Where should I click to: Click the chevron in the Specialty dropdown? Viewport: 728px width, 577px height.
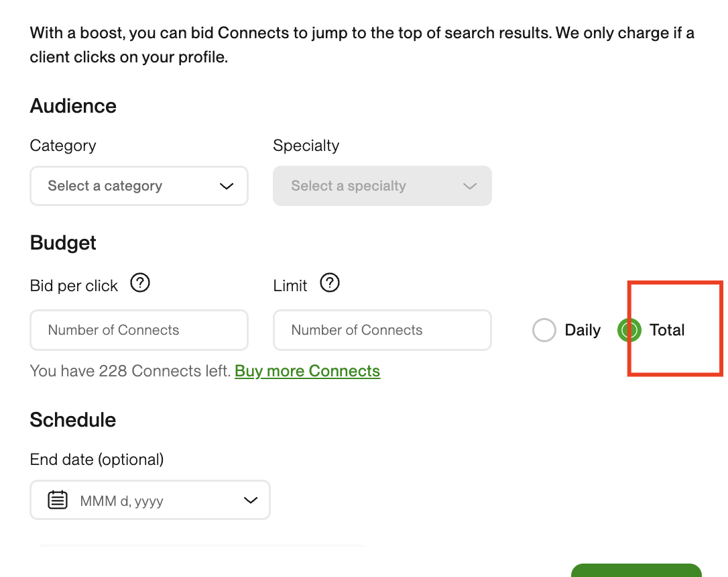[470, 187]
